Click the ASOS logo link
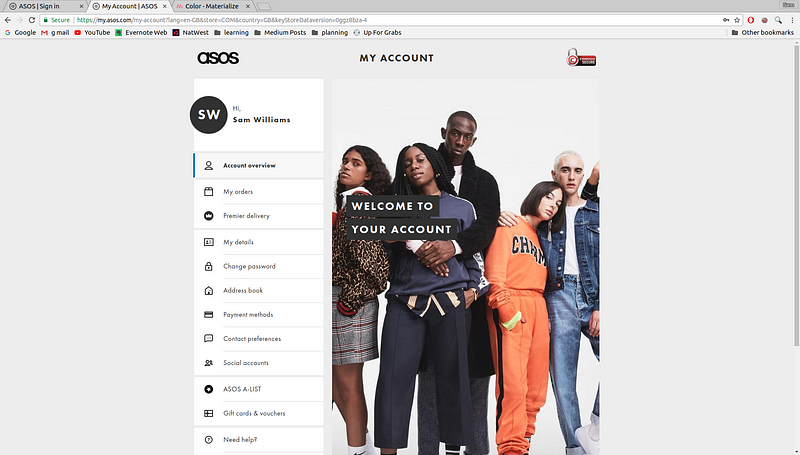The height and width of the screenshot is (455, 800). click(218, 58)
